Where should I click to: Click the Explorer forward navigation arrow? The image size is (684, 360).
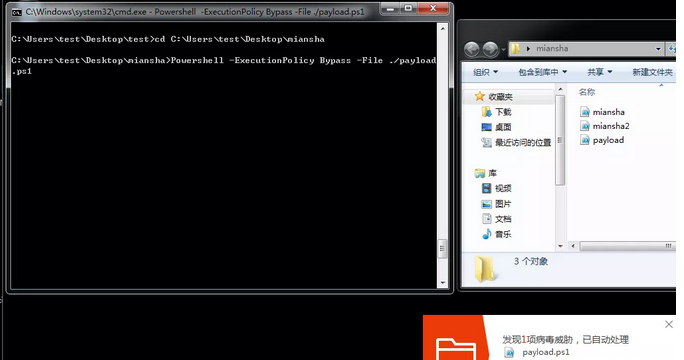[490, 49]
